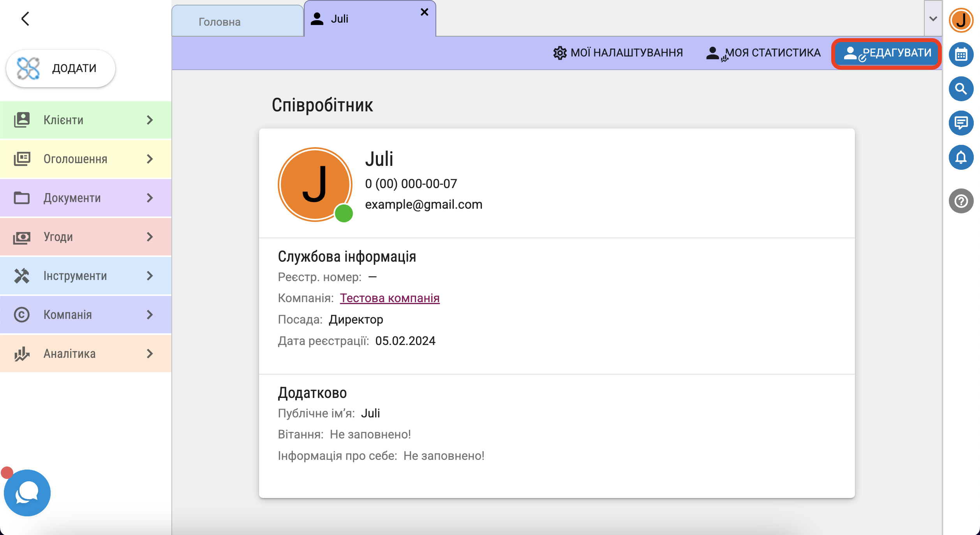Expand the Документи menu section

[86, 198]
